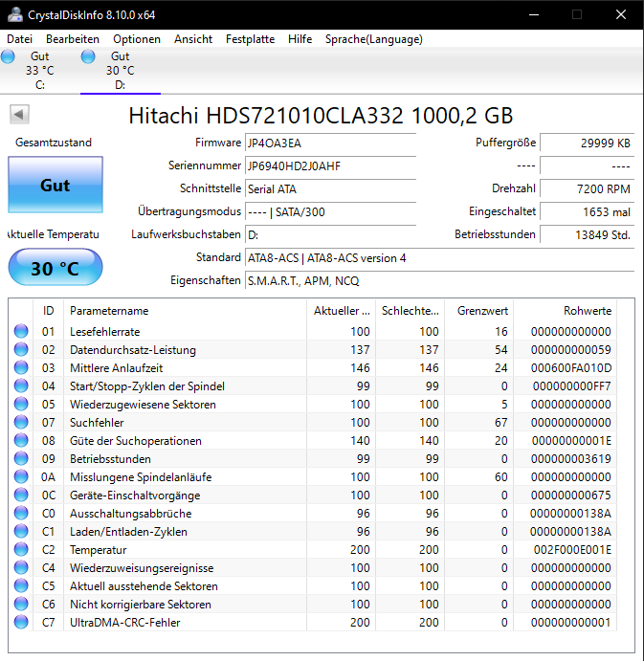This screenshot has width=644, height=661.
Task: Click blue health orb of drive D:
Action: pos(88,56)
